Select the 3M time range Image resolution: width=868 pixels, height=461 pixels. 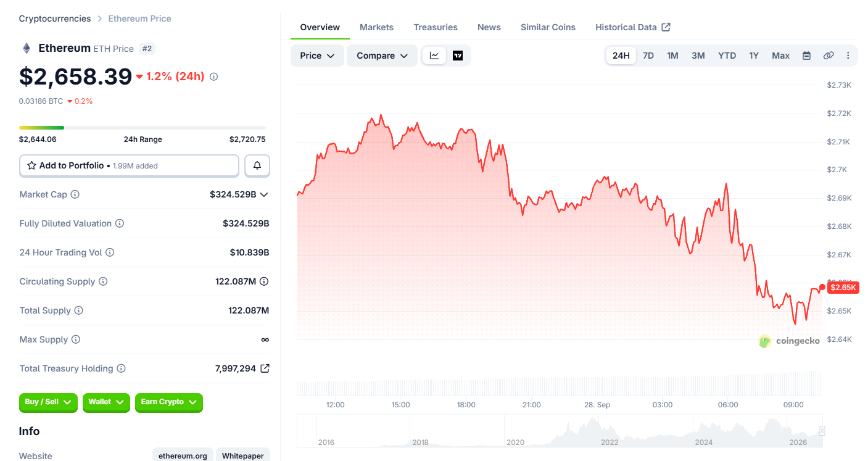(x=698, y=56)
